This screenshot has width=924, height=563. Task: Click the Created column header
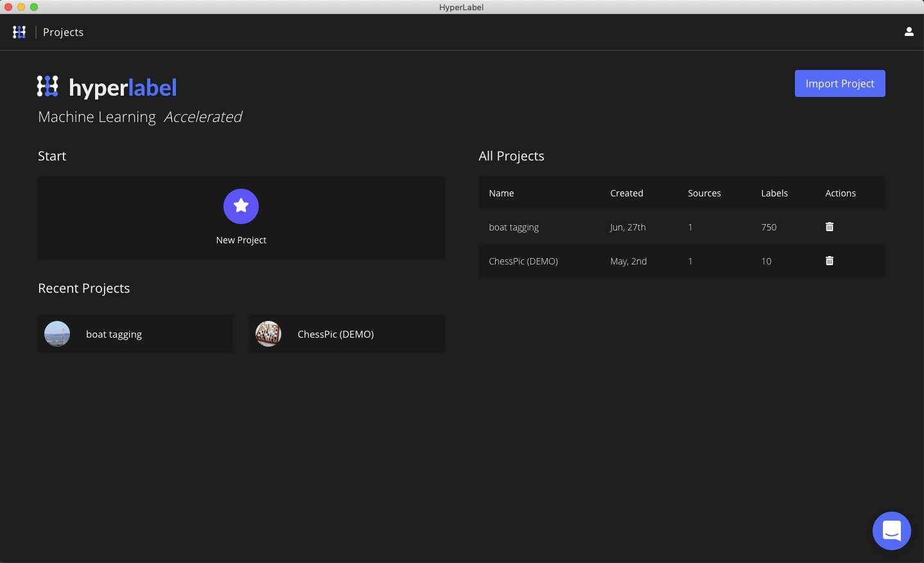[626, 193]
